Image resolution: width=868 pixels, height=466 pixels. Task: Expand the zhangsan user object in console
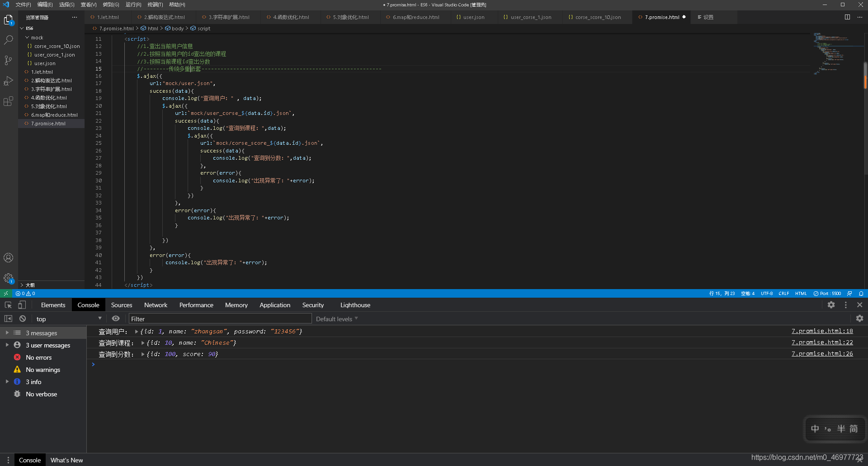pos(137,332)
